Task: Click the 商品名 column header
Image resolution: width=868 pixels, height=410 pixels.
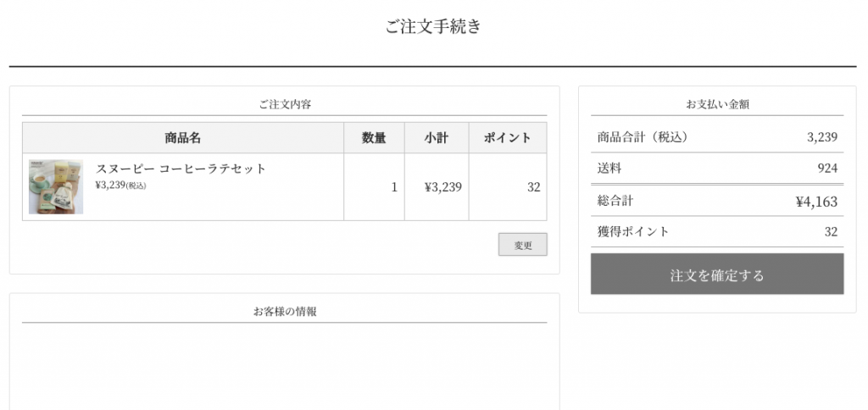Action: pyautogui.click(x=183, y=138)
